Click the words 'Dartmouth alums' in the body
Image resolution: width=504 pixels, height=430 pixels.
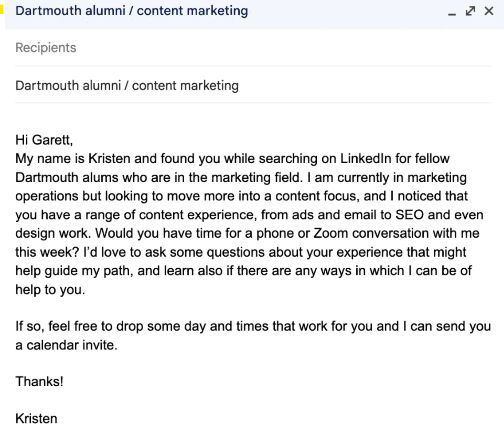[x=67, y=178]
